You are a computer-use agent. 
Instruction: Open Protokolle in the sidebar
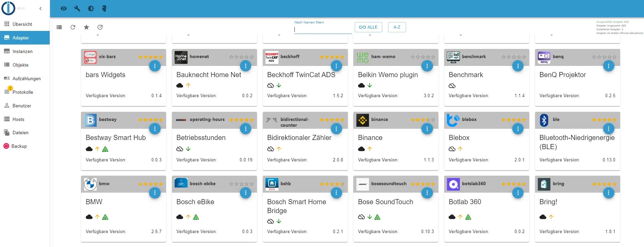tap(25, 92)
